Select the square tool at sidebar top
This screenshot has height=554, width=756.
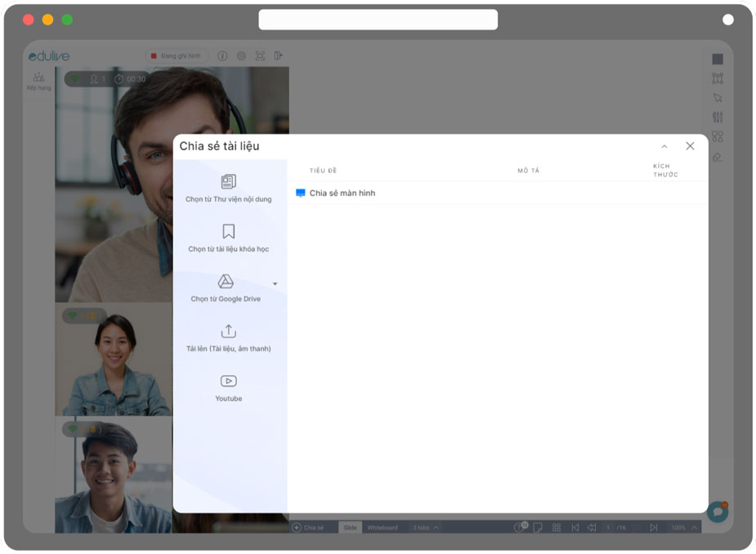pos(719,59)
